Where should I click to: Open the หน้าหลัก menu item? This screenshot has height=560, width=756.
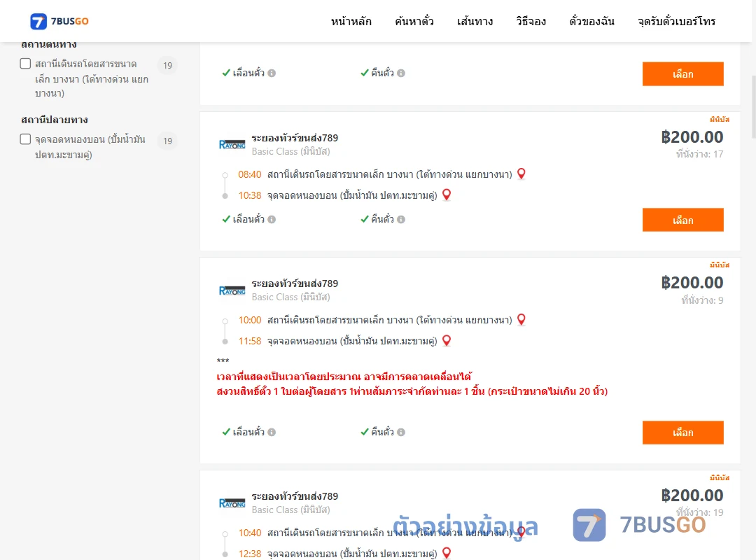pos(351,21)
